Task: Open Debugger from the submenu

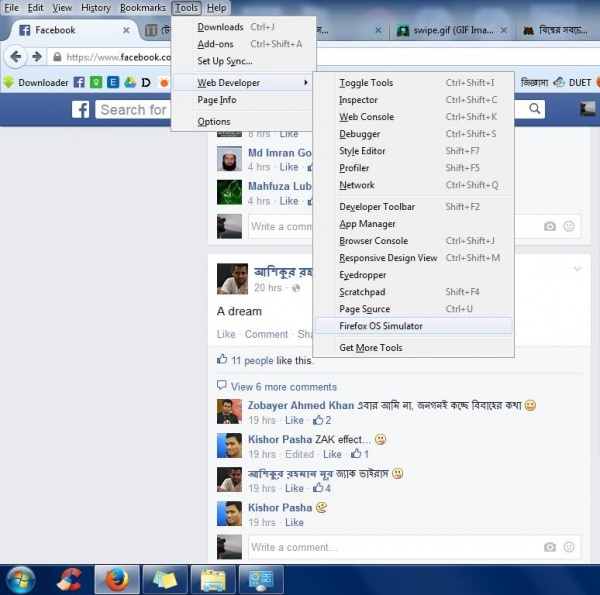Action: (x=413, y=134)
